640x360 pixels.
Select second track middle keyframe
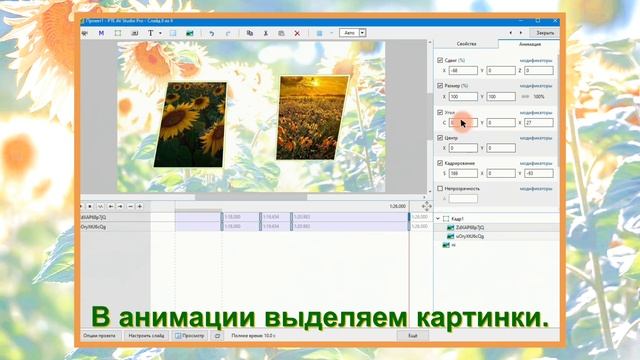tap(260, 227)
